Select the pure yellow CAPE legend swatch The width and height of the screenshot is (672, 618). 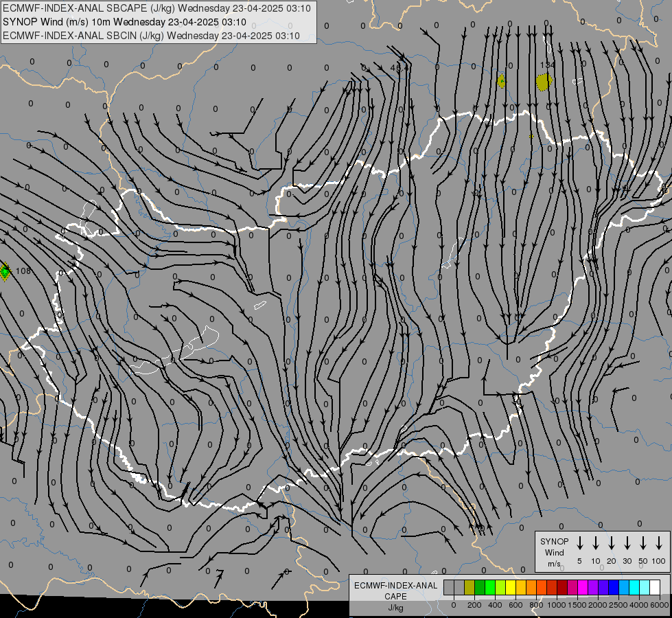pyautogui.click(x=511, y=587)
